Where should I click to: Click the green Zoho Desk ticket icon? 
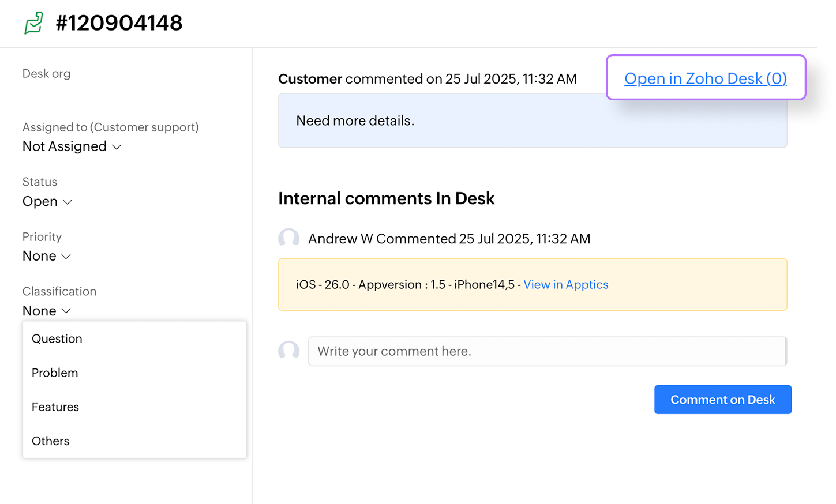pos(33,23)
